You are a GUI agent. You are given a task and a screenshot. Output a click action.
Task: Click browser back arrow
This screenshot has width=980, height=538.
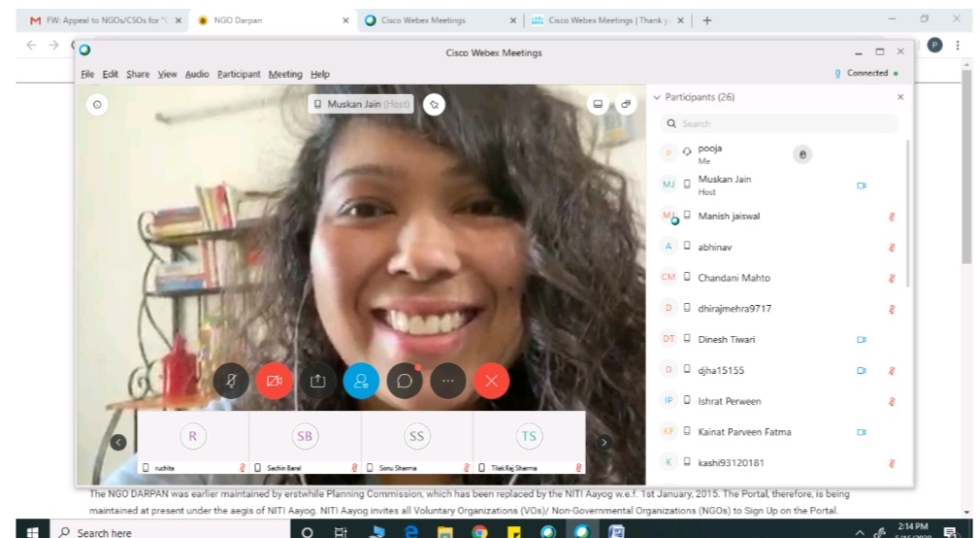[x=31, y=45]
